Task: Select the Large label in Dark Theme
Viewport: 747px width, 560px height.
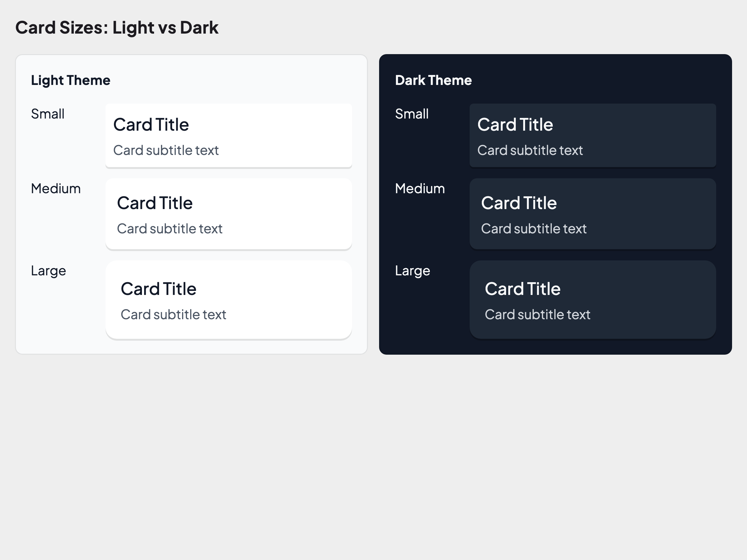Action: [412, 271]
